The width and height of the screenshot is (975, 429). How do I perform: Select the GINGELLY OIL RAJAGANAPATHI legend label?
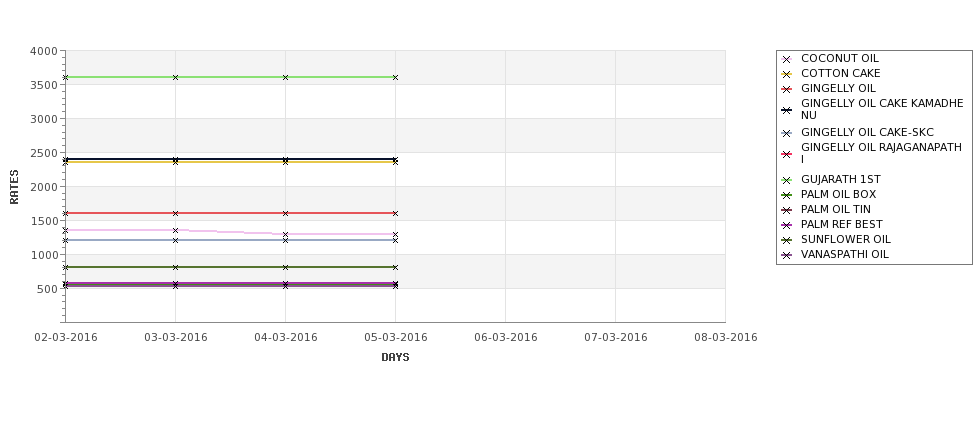click(881, 153)
